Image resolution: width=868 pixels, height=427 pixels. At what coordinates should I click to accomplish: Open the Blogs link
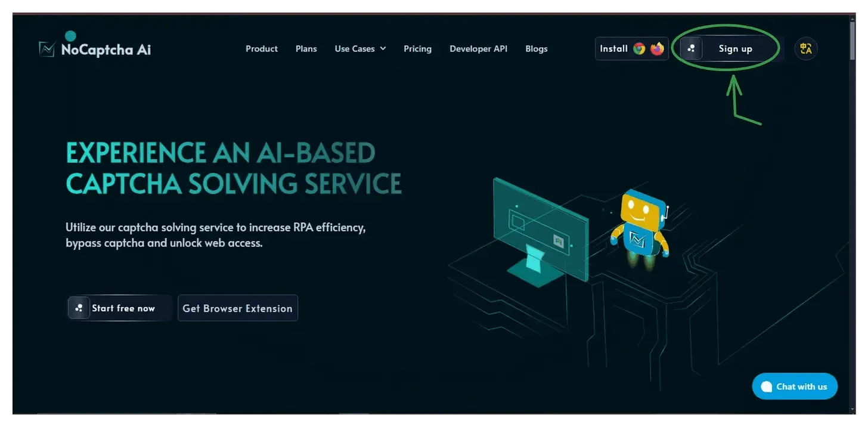click(537, 49)
